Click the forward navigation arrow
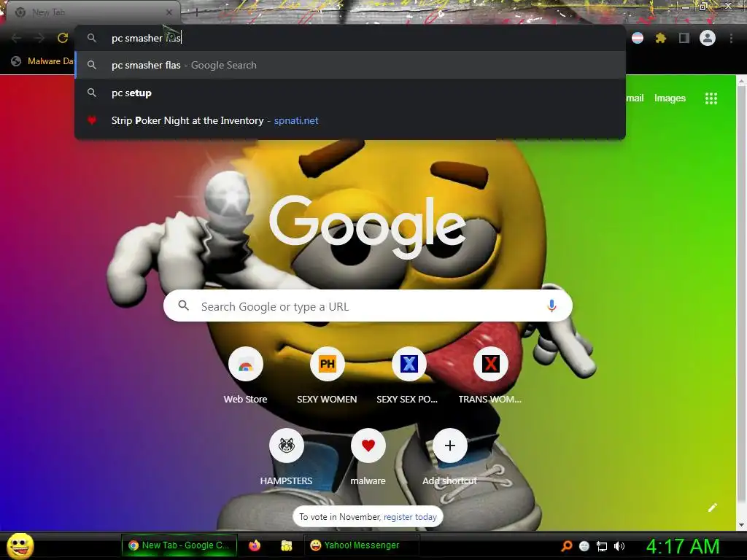747x560 pixels. click(39, 38)
